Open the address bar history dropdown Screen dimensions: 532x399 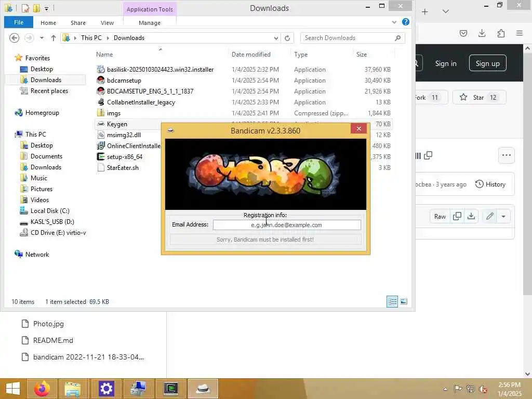(x=276, y=38)
